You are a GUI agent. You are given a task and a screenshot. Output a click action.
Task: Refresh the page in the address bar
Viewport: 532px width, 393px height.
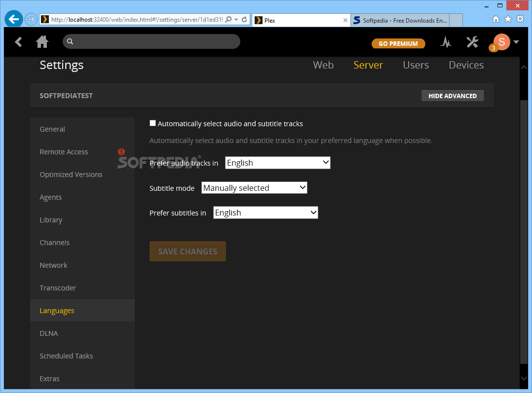[244, 19]
